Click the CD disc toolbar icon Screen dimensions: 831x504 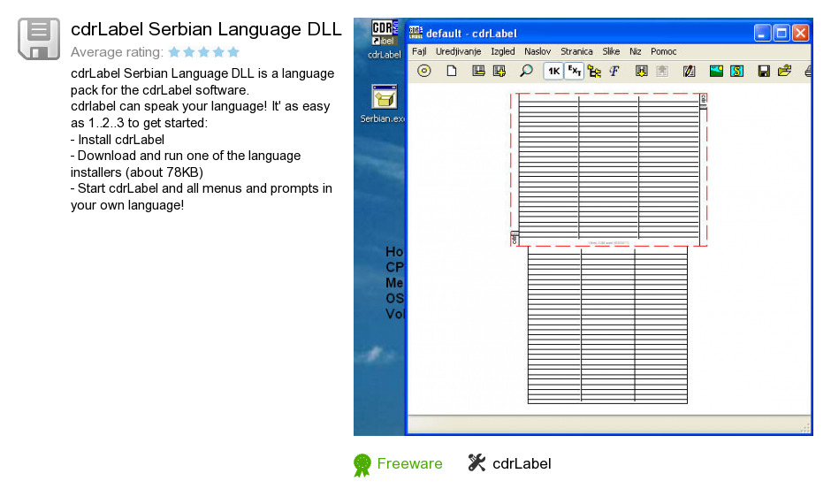tap(424, 71)
